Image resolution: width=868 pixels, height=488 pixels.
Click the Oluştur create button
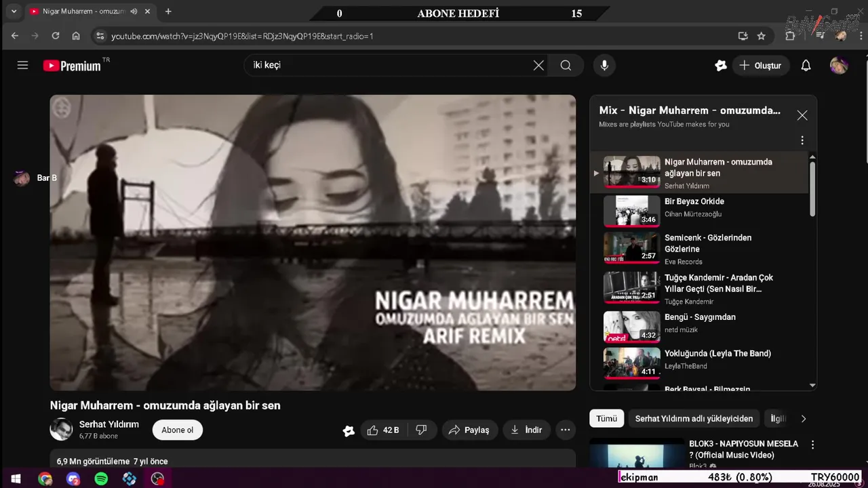[x=760, y=66]
